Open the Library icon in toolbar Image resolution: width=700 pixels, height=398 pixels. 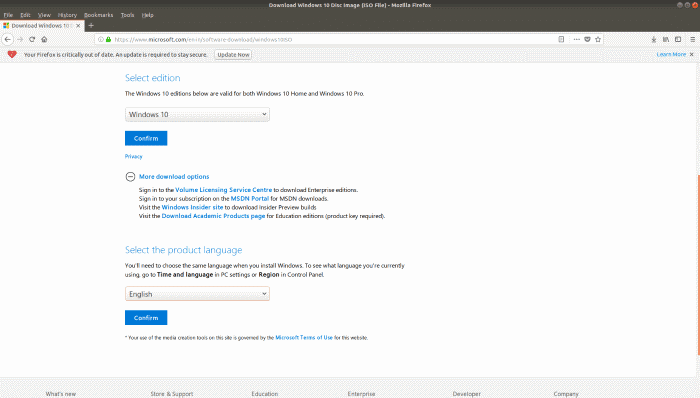(666, 39)
